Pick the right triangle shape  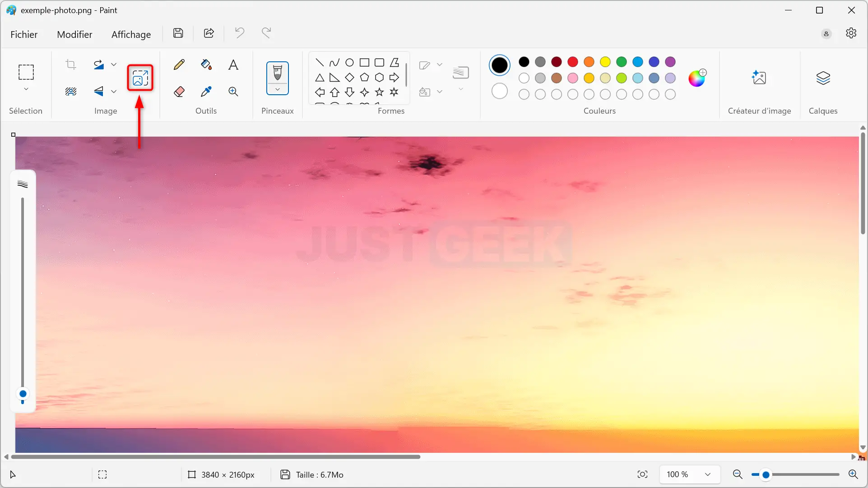tap(334, 78)
